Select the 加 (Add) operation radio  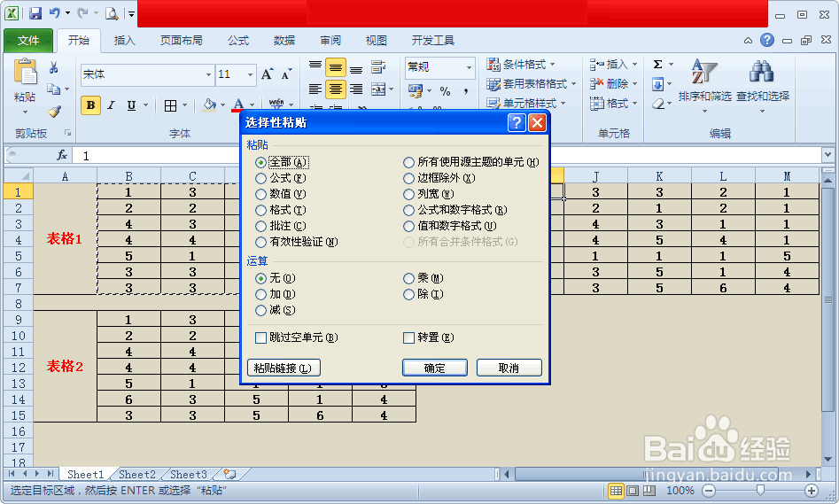[x=260, y=294]
